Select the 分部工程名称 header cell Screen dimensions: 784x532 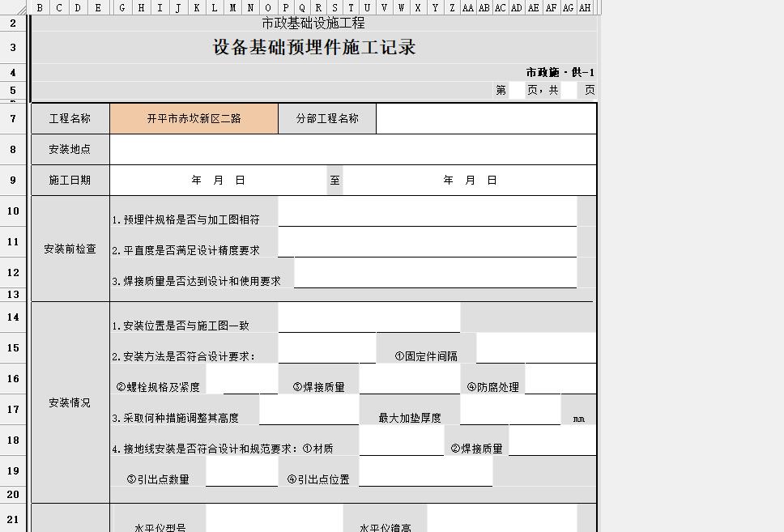pos(326,118)
